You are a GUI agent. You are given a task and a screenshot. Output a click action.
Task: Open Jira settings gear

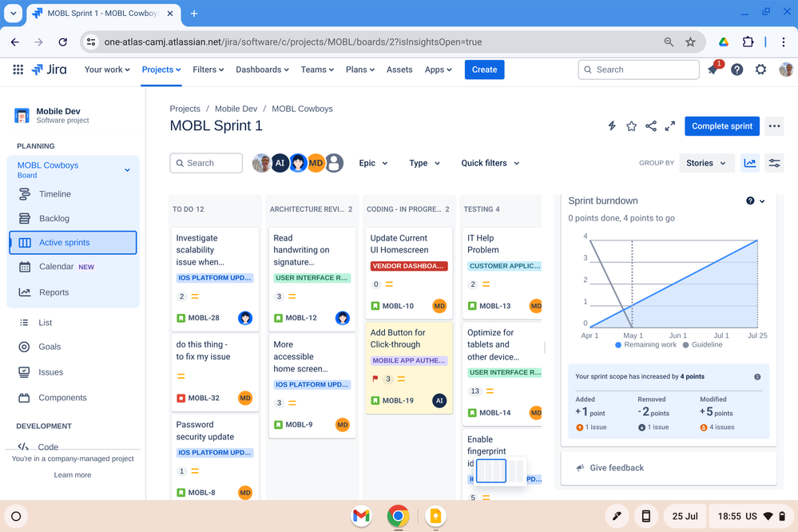click(x=760, y=69)
